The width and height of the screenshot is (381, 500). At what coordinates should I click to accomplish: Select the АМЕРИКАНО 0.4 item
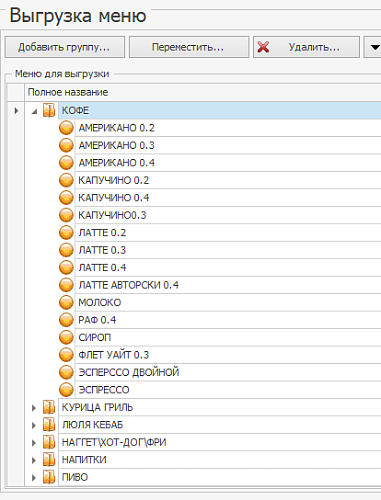click(x=228, y=163)
